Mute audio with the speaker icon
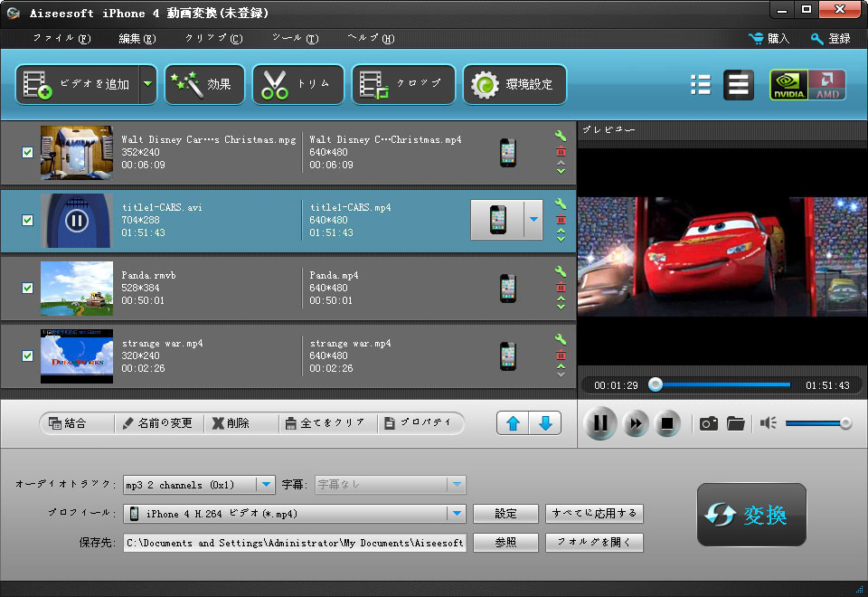868x597 pixels. point(769,423)
